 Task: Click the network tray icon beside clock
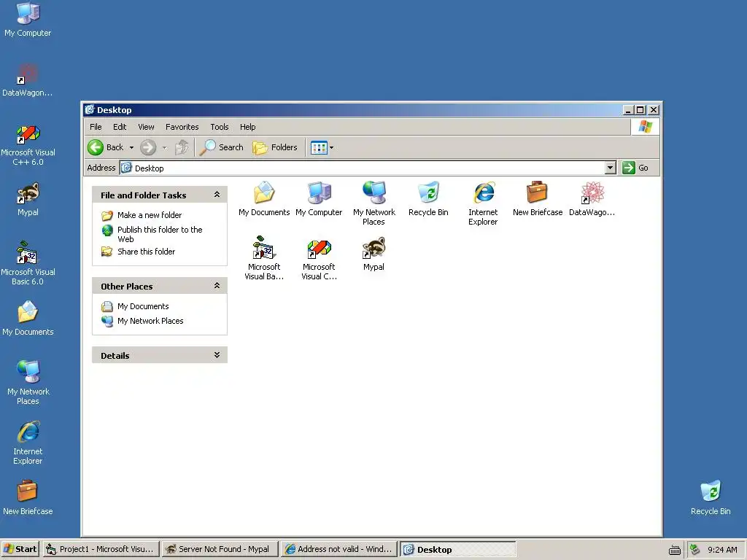pos(695,550)
